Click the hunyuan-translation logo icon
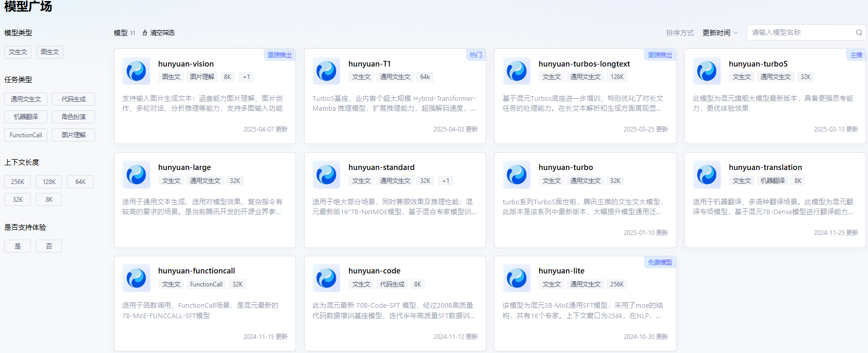868x353 pixels. [707, 175]
